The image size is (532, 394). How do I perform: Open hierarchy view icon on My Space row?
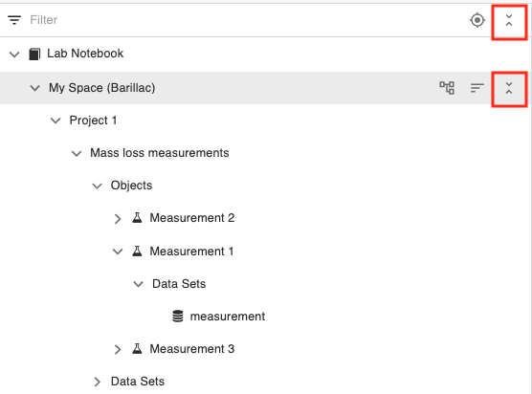(x=447, y=88)
